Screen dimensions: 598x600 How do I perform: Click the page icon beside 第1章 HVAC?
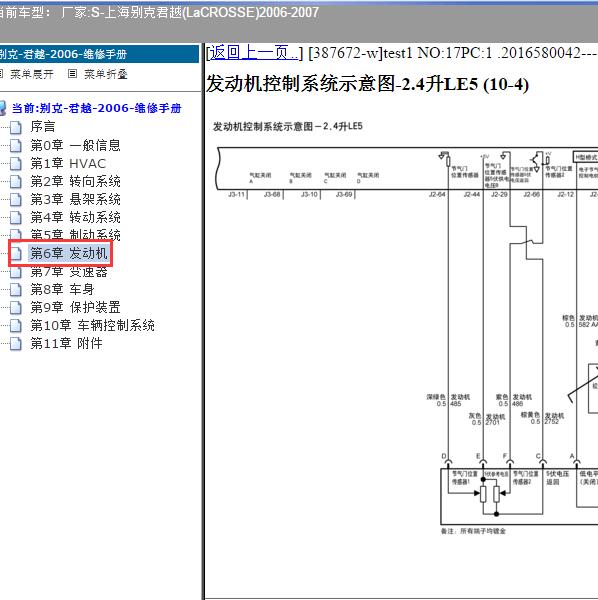tap(16, 163)
